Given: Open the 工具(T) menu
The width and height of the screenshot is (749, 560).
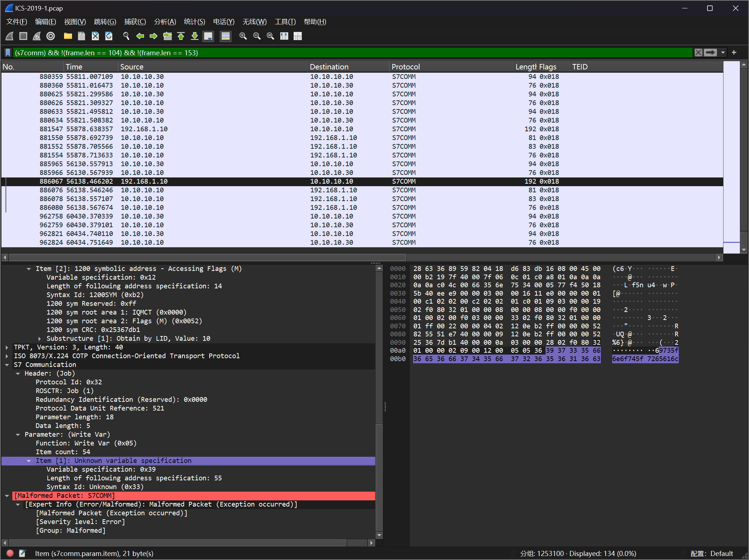Looking at the screenshot, I should click(x=285, y=22).
